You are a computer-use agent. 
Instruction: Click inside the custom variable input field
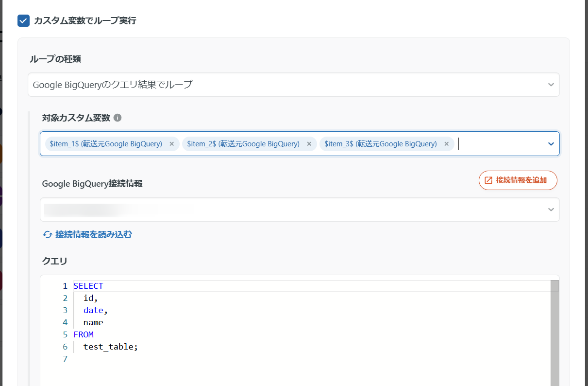click(x=500, y=144)
